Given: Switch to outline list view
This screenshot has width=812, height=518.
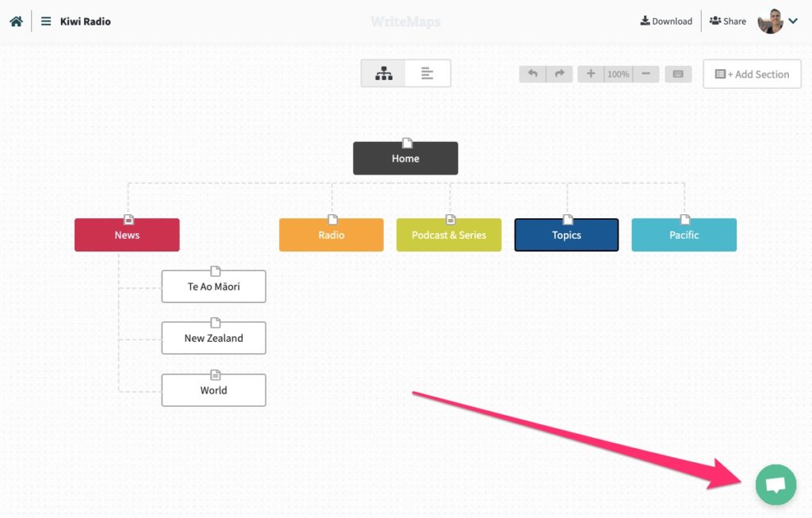Looking at the screenshot, I should pos(427,74).
